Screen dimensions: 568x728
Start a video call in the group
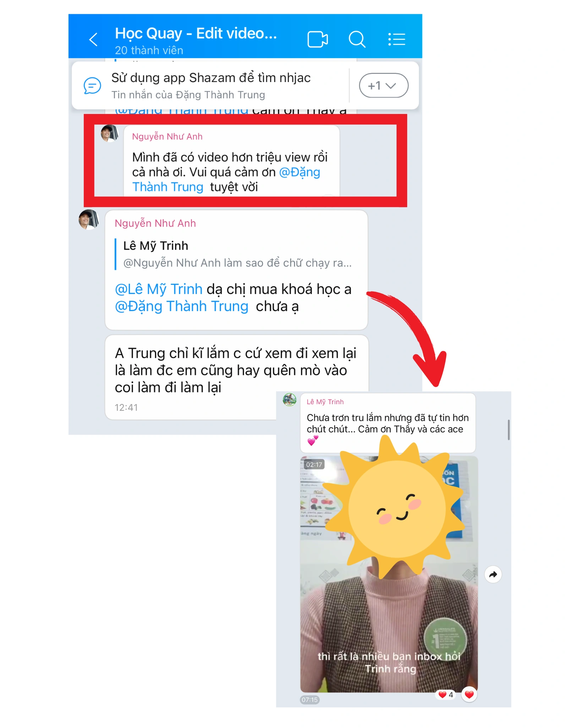[x=317, y=39]
